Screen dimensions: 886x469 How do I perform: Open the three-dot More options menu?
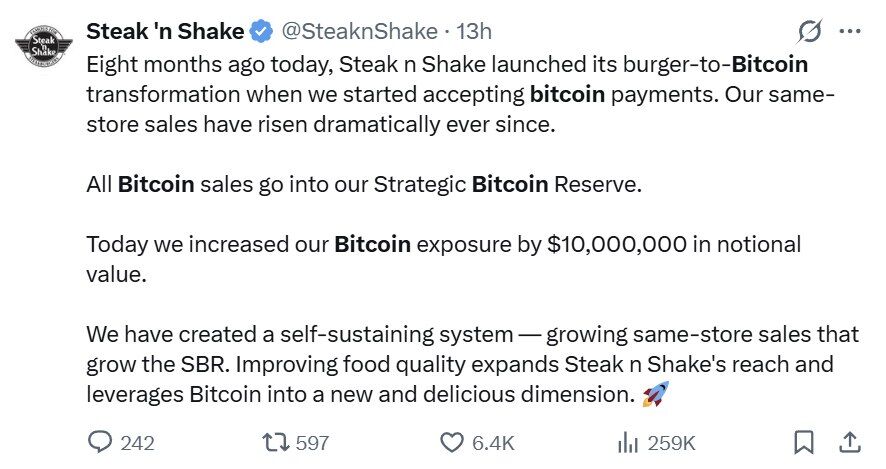[x=850, y=32]
